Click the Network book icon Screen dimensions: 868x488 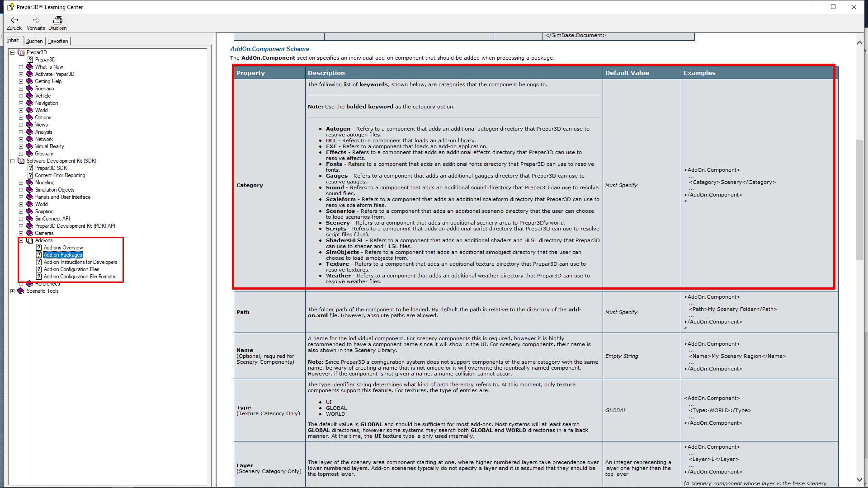(x=29, y=139)
